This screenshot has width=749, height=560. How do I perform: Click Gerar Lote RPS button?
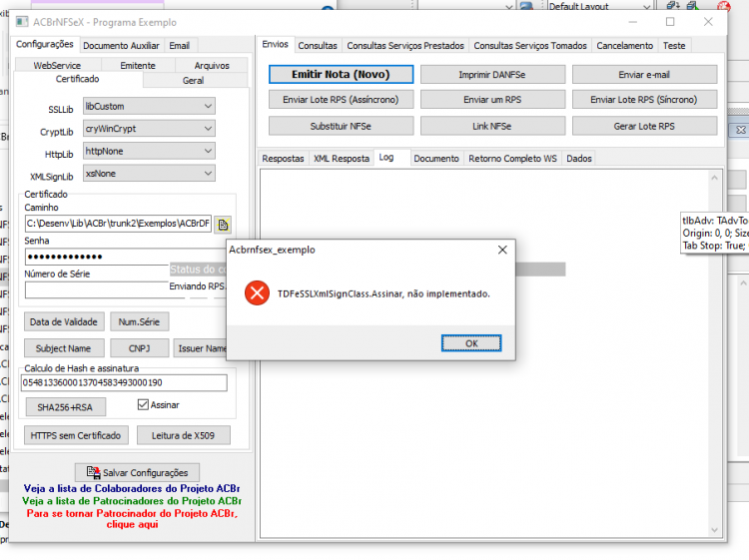click(x=644, y=126)
